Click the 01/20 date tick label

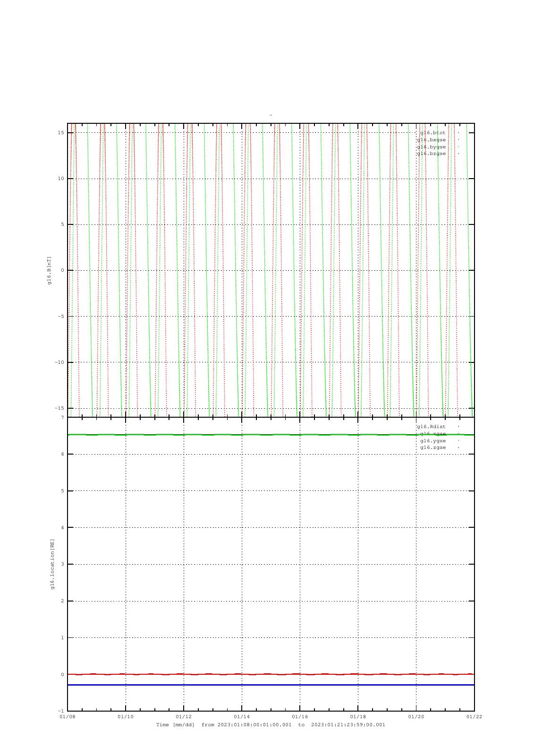[416, 716]
